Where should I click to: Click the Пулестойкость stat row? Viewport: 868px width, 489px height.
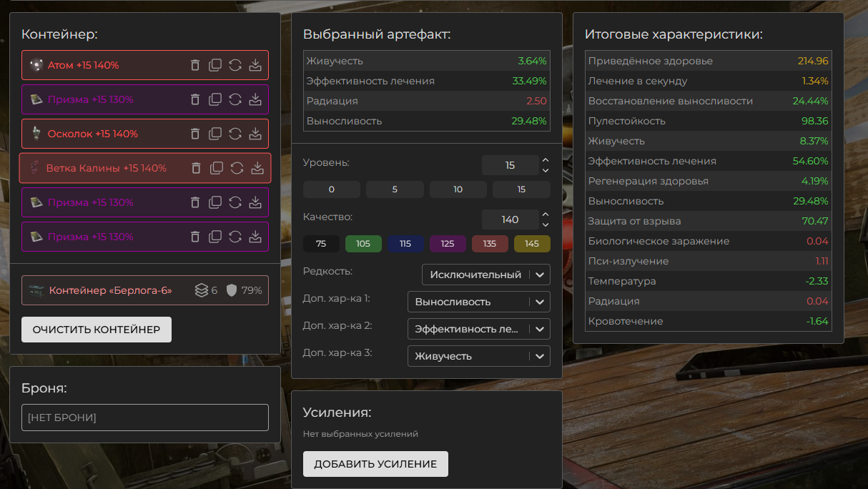(x=709, y=121)
